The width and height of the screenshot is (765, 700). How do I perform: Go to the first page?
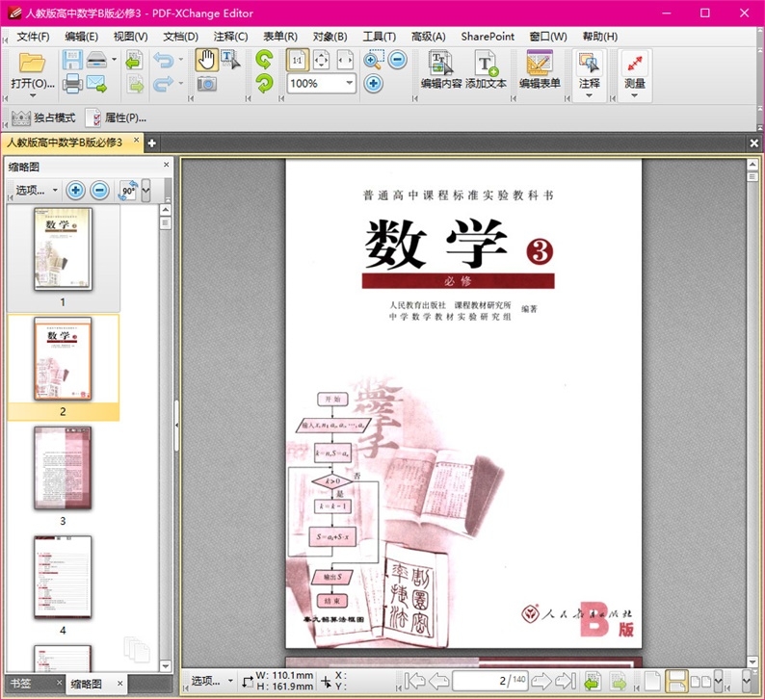pos(415,681)
